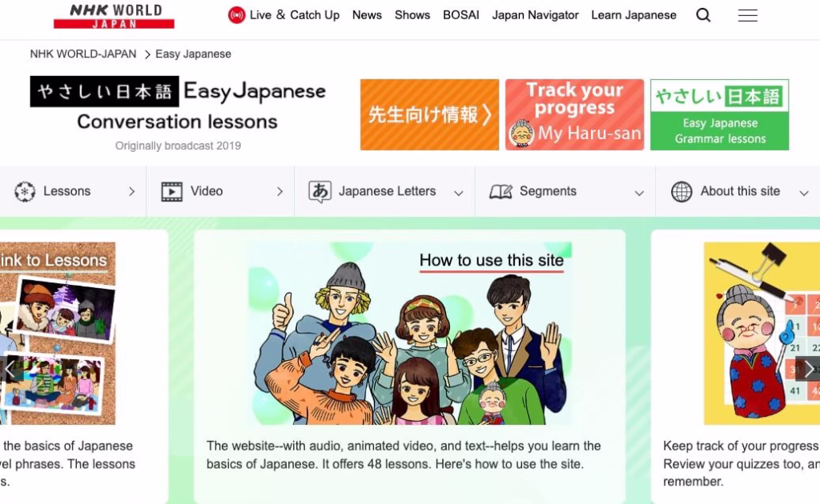The image size is (820, 504).
Task: Click the red live broadcast icon
Action: (x=236, y=15)
